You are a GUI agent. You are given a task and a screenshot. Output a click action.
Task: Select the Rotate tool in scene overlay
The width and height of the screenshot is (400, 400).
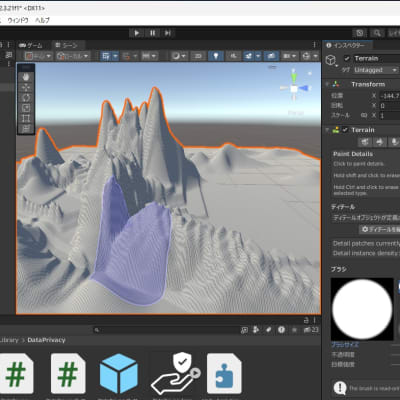(x=26, y=98)
